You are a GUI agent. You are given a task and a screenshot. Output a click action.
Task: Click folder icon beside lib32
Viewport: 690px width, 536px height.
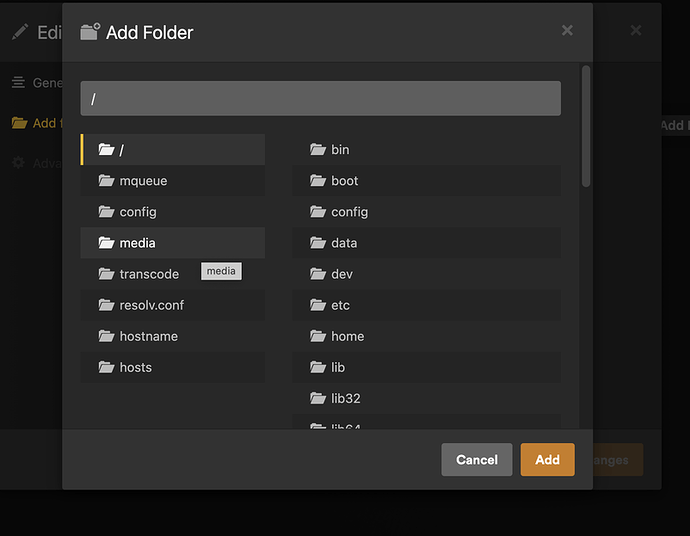pos(318,398)
